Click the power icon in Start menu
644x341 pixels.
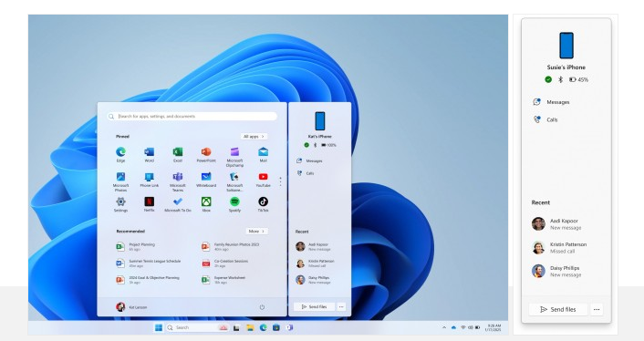[x=262, y=307]
